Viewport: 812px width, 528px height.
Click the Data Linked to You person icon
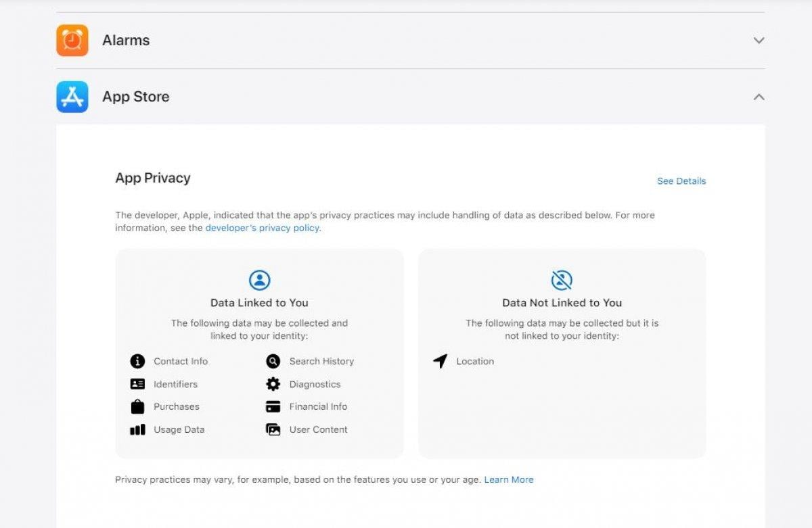[x=259, y=280]
